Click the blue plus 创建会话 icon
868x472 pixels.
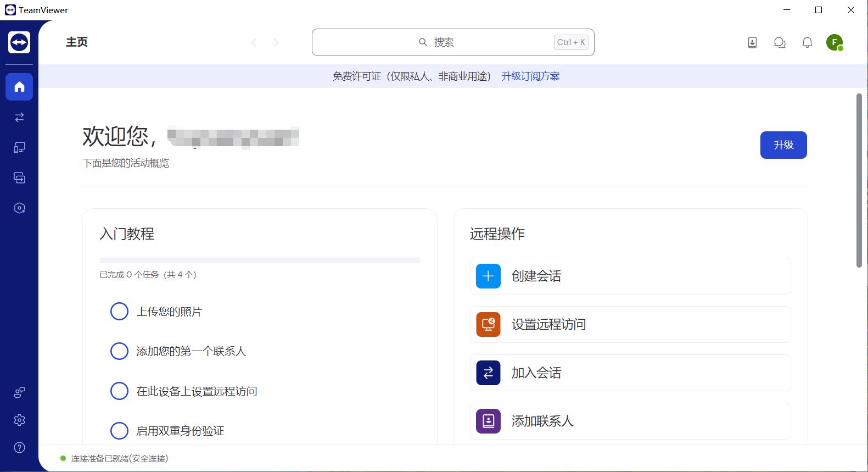(488, 276)
